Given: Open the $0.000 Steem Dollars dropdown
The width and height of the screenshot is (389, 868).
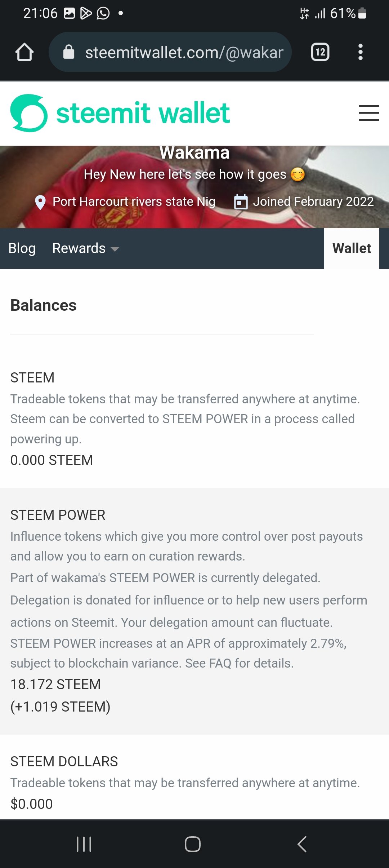Looking at the screenshot, I should click(32, 804).
